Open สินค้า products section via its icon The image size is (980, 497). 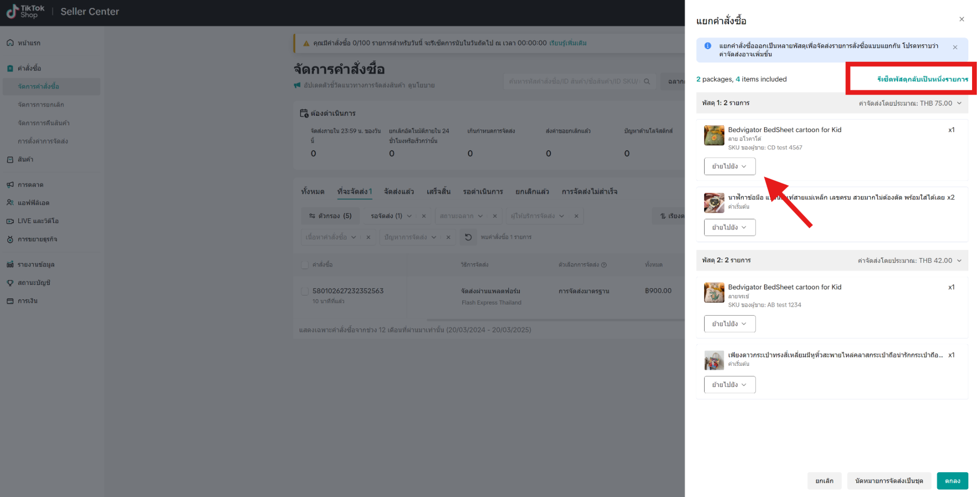pos(11,159)
